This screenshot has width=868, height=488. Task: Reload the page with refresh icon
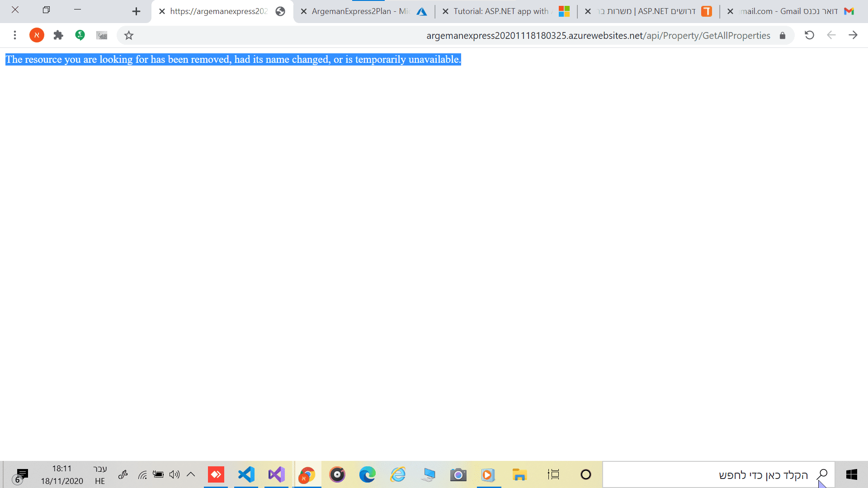pos(809,35)
